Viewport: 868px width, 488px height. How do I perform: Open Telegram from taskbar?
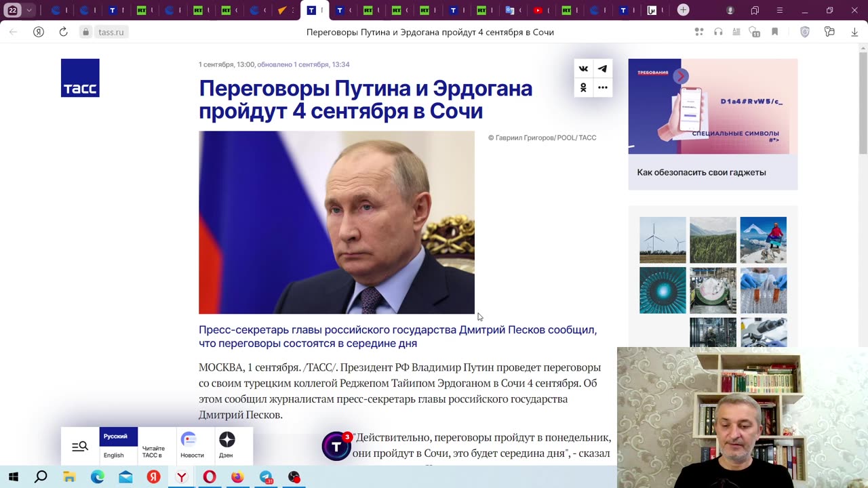(x=266, y=477)
